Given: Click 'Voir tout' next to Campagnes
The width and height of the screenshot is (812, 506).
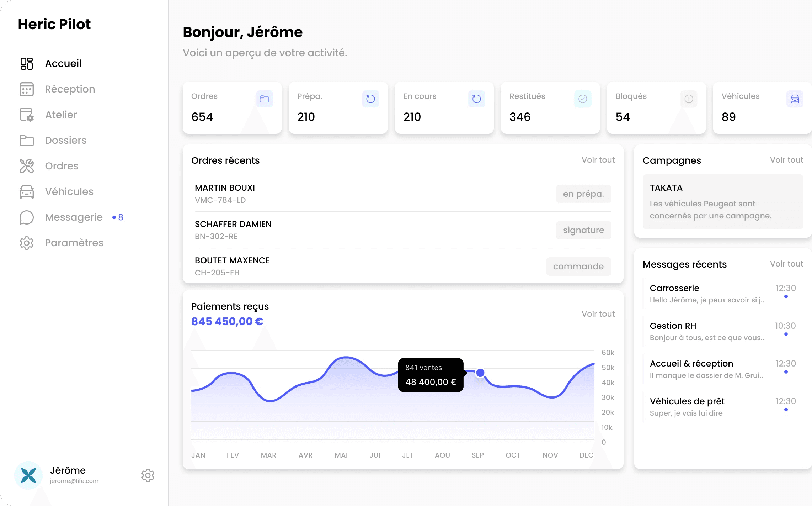Looking at the screenshot, I should 787,160.
